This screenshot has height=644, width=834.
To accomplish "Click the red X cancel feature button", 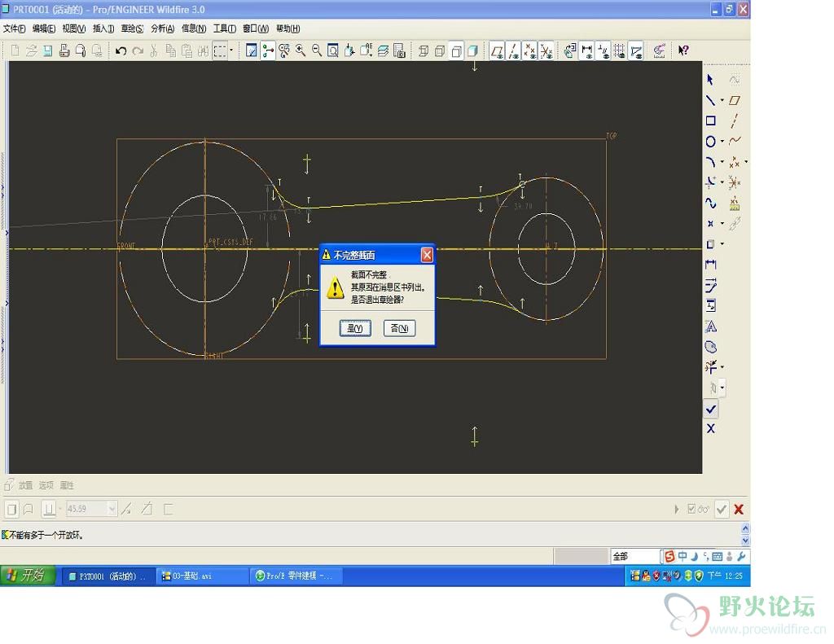I will click(739, 509).
